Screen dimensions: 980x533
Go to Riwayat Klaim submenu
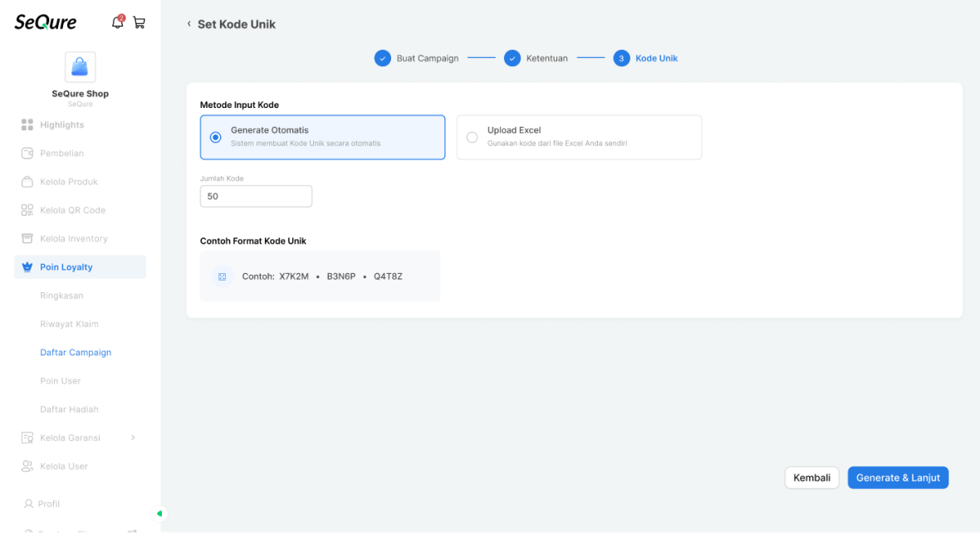pyautogui.click(x=70, y=324)
